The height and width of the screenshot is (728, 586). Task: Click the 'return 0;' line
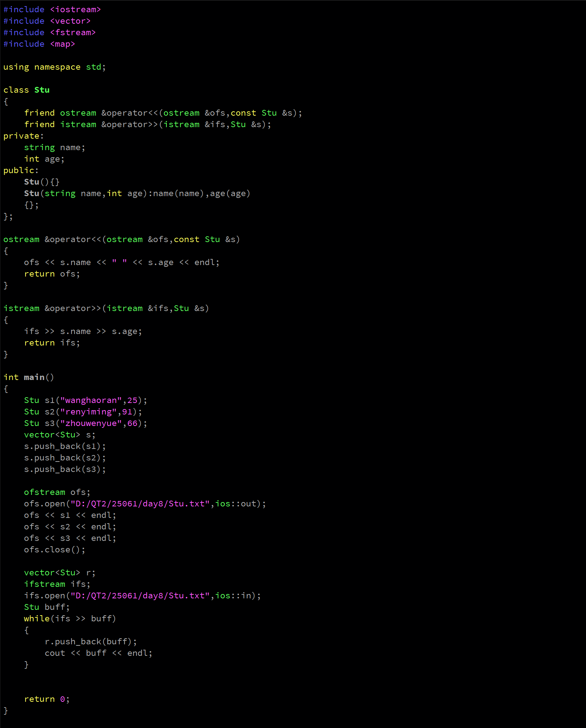coord(47,699)
